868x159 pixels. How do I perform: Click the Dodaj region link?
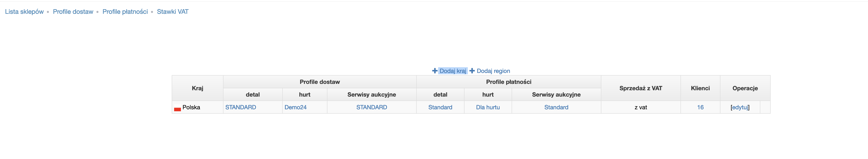click(493, 71)
